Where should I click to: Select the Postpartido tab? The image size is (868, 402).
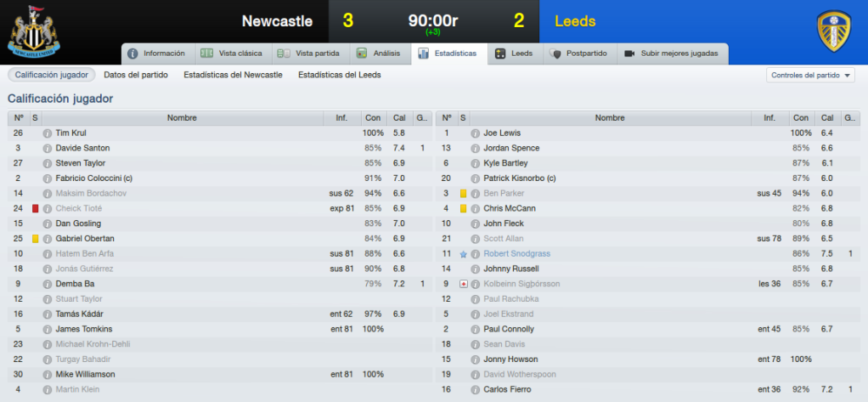point(580,54)
